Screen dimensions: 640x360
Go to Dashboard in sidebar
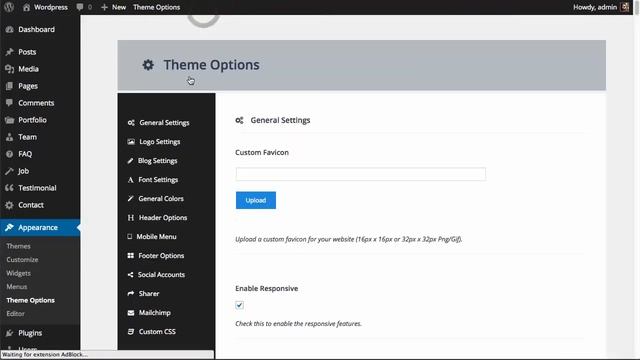coord(36,29)
